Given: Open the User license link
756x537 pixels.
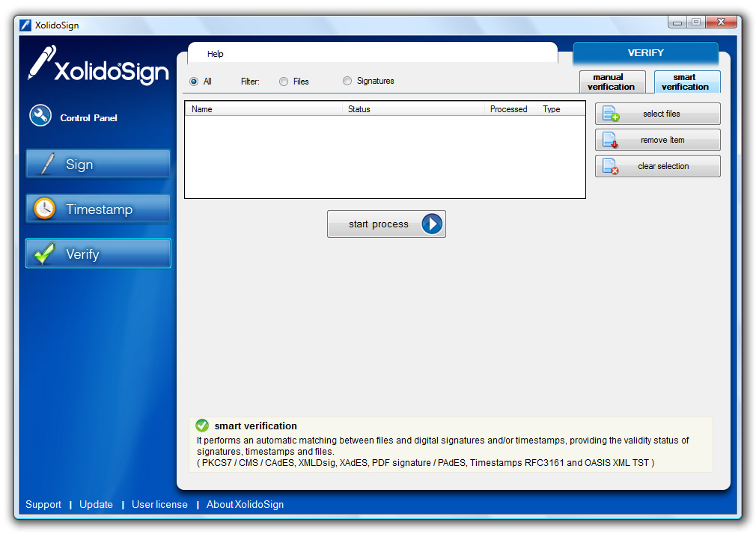Looking at the screenshot, I should (x=159, y=504).
